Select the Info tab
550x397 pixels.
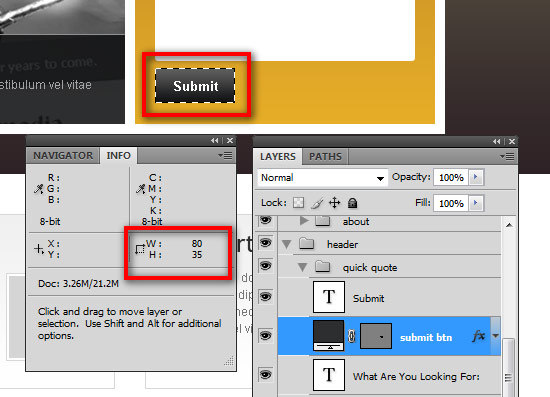point(119,155)
